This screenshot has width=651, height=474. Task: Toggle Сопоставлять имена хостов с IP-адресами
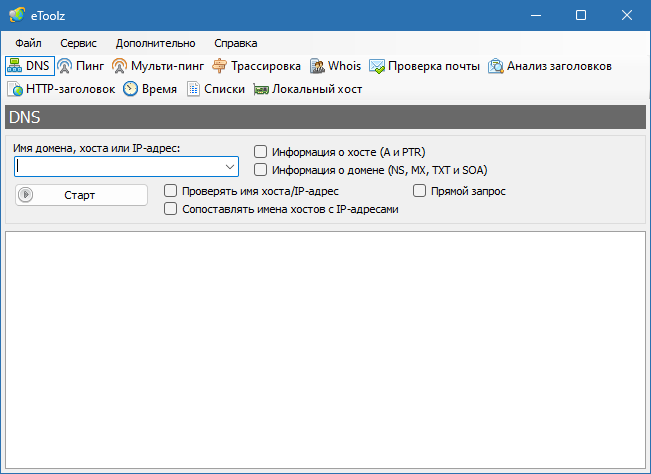[170, 209]
